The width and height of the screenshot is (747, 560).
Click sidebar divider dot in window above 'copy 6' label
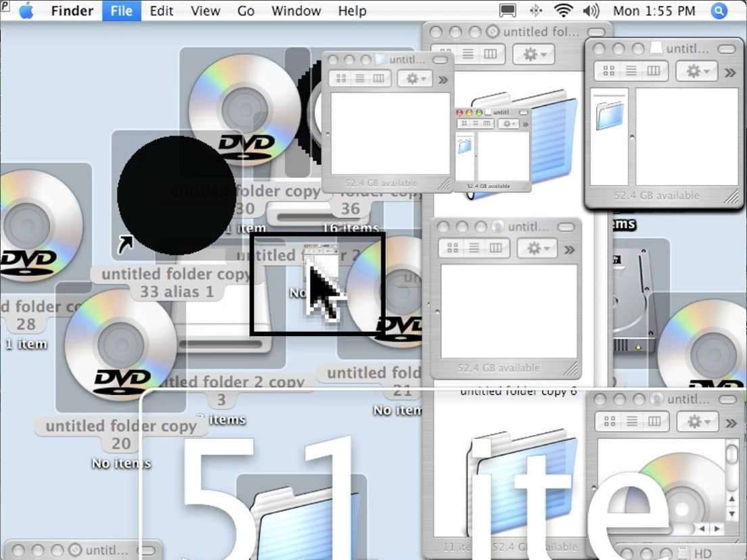click(x=437, y=312)
